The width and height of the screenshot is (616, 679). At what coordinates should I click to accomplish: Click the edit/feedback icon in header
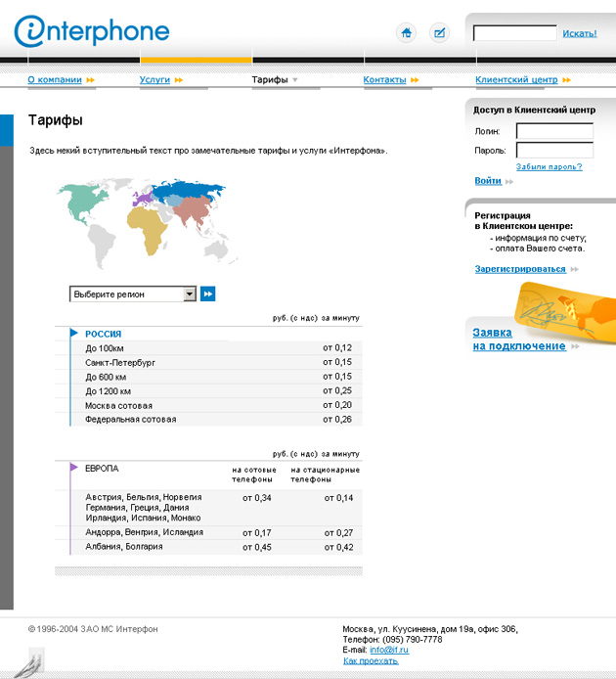pyautogui.click(x=439, y=32)
